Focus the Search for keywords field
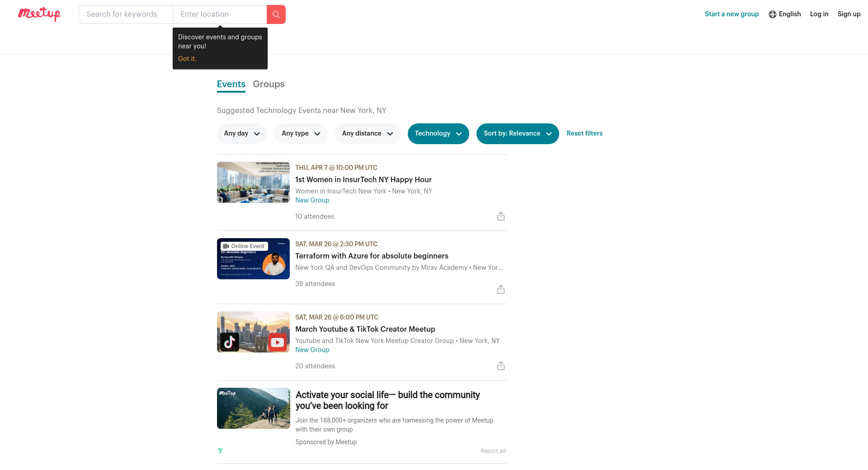The height and width of the screenshot is (470, 868). pyautogui.click(x=126, y=14)
